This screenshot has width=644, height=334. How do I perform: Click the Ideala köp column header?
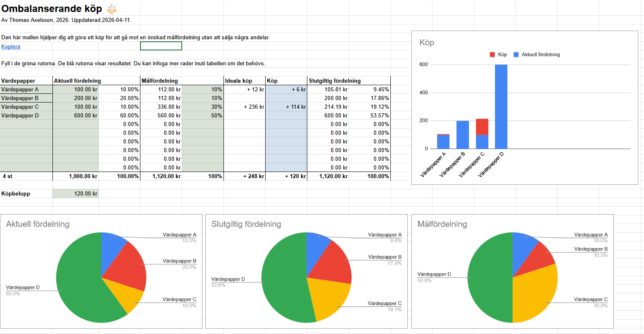pyautogui.click(x=238, y=81)
